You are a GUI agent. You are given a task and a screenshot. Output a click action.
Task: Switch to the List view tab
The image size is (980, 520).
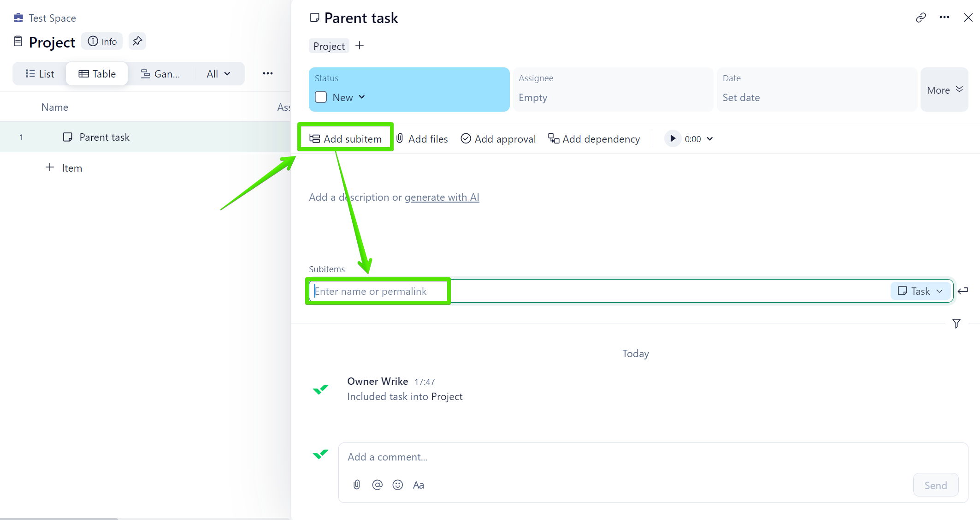point(40,74)
